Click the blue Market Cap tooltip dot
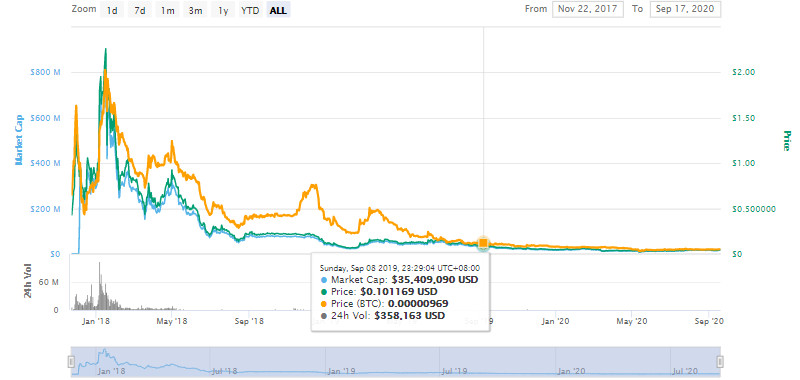The height and width of the screenshot is (380, 800). tap(324, 280)
